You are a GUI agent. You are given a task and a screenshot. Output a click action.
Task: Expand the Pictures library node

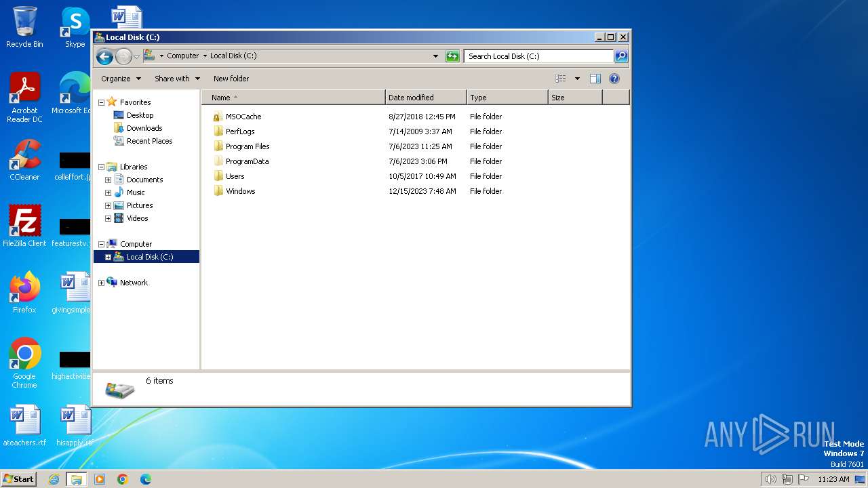(x=108, y=205)
